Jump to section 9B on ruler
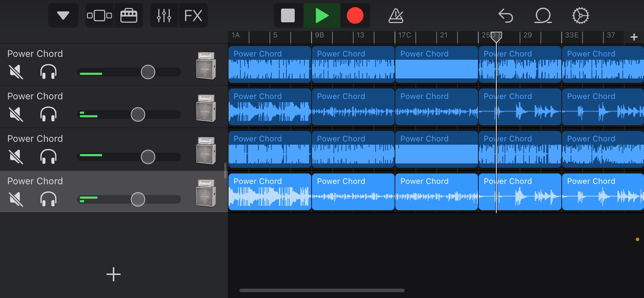Viewport: 644px width, 298px height. 319,35
